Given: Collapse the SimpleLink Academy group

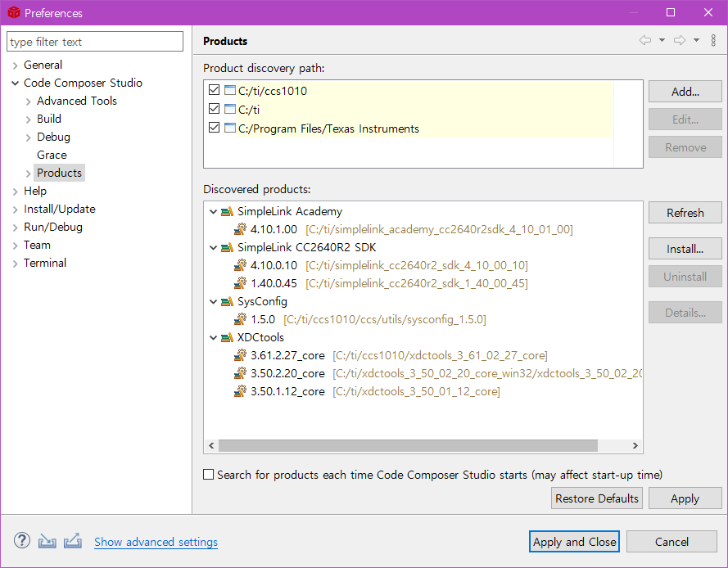Looking at the screenshot, I should [x=213, y=212].
